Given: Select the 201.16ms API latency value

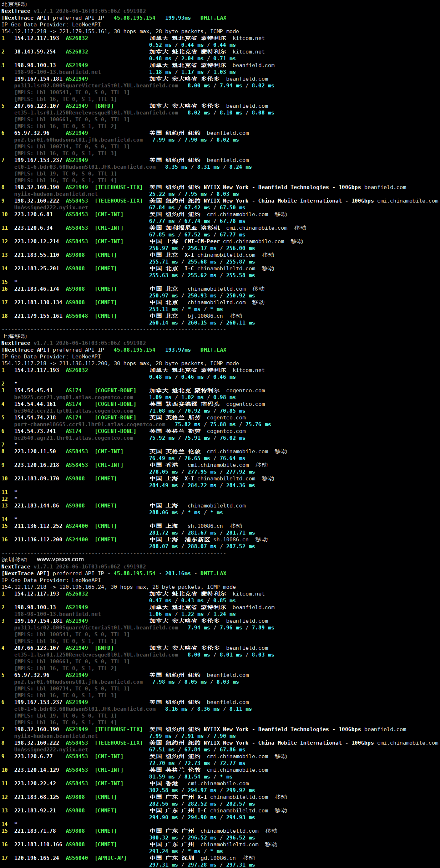Looking at the screenshot, I should 178,573.
